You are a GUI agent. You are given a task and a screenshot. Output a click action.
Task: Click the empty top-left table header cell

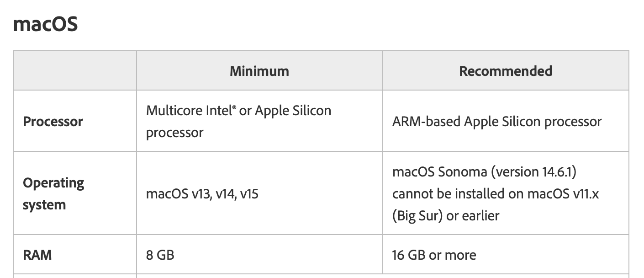click(74, 71)
